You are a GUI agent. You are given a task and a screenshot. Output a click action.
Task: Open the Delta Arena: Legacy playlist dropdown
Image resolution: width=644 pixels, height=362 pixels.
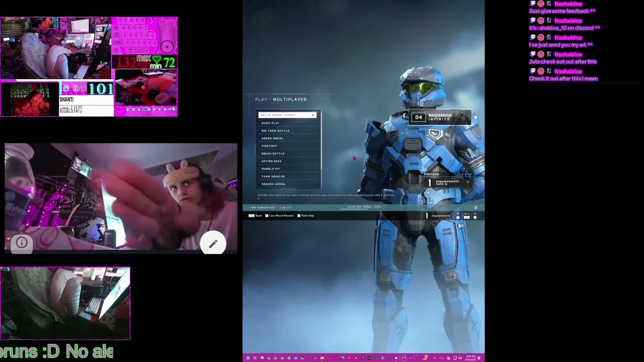coord(287,115)
